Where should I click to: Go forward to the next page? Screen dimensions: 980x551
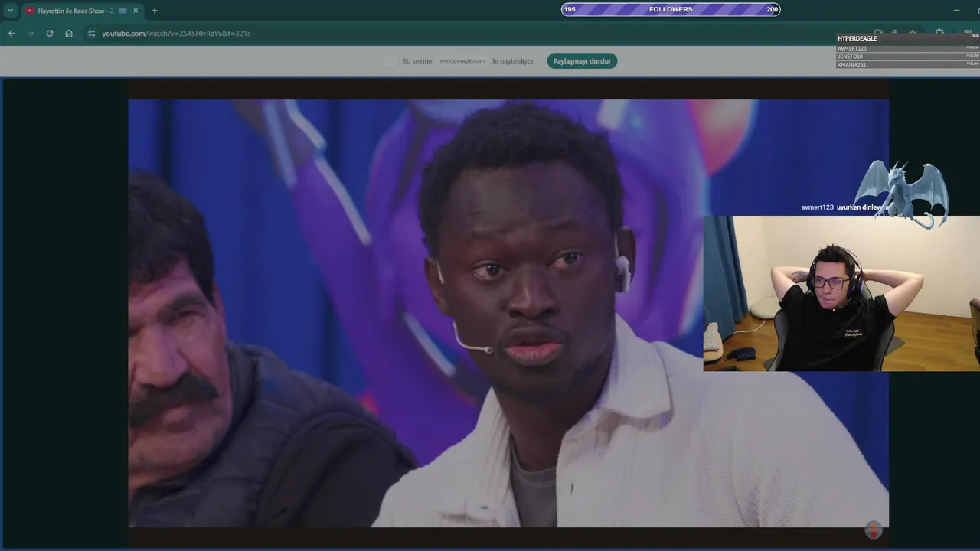click(x=31, y=34)
